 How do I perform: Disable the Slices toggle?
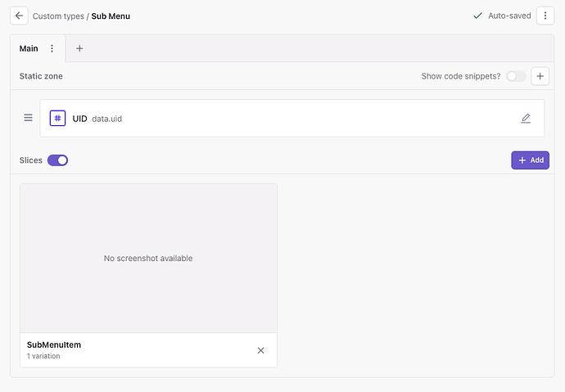pyautogui.click(x=57, y=160)
